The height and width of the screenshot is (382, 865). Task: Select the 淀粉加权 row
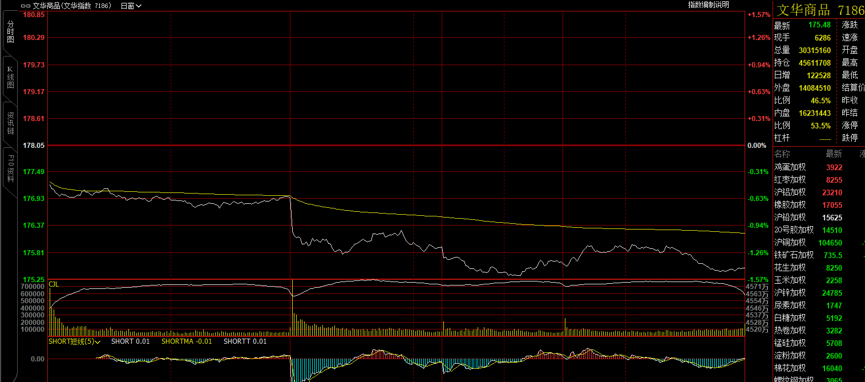819,356
